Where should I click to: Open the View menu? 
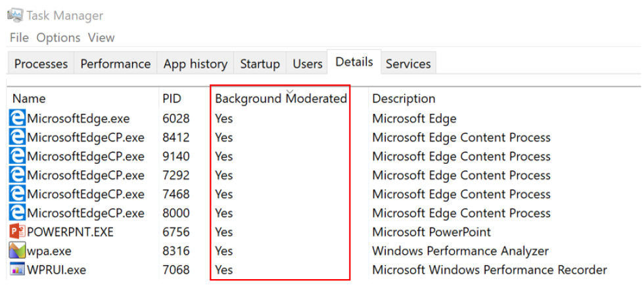(101, 38)
